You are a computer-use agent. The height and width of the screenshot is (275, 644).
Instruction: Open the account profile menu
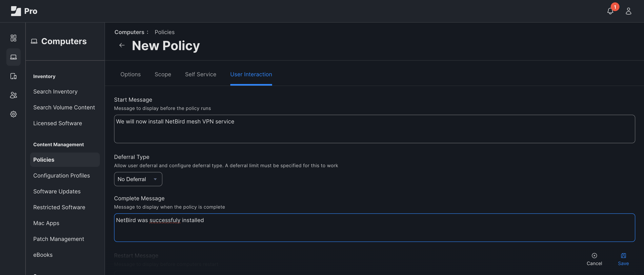click(x=629, y=11)
